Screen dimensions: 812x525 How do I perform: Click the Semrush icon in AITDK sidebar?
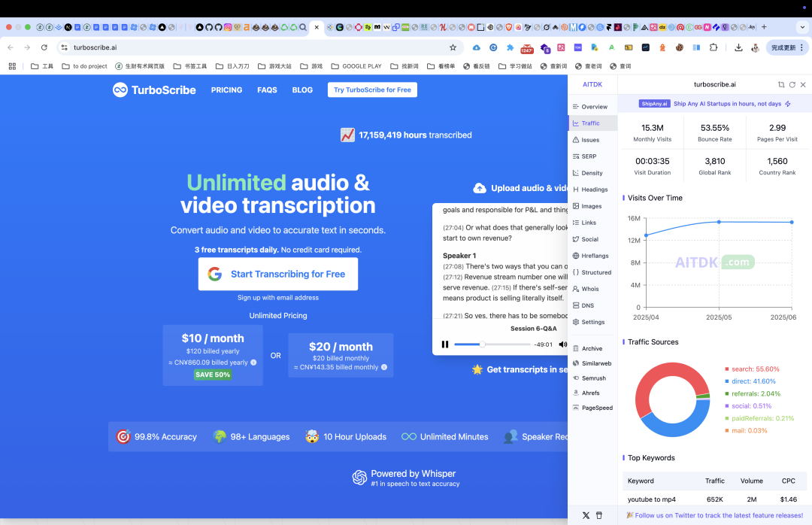pos(576,378)
